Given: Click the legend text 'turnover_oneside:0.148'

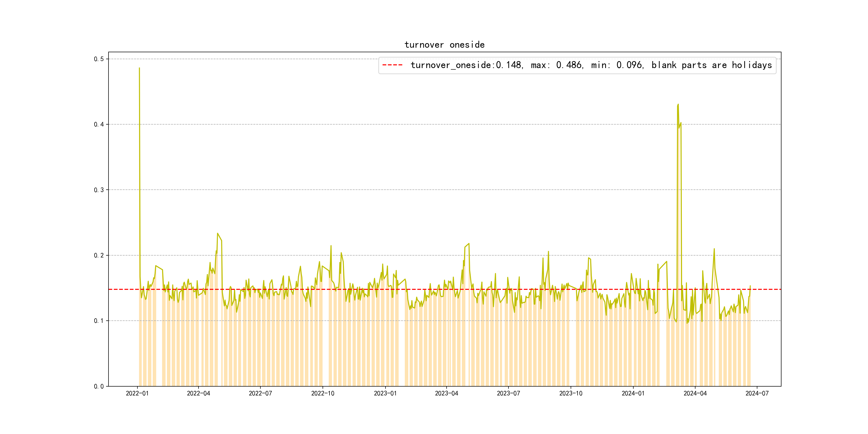Looking at the screenshot, I should coord(466,65).
